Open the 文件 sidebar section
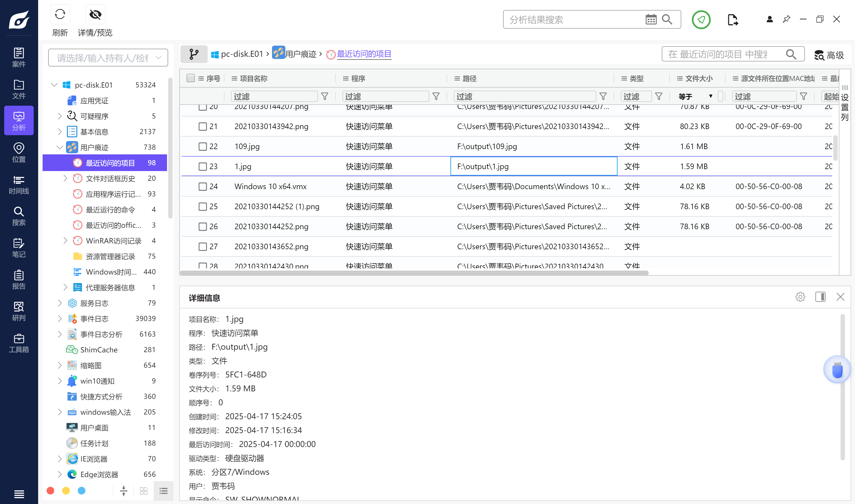 click(19, 89)
